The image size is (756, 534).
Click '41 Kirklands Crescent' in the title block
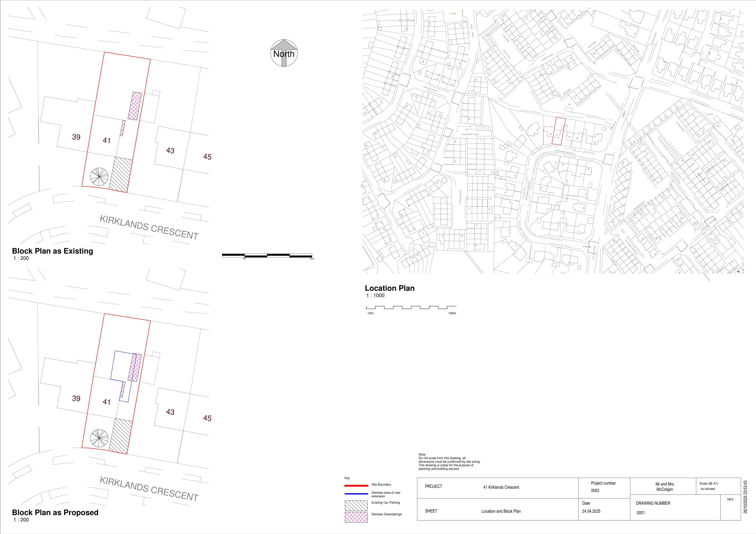click(x=501, y=487)
